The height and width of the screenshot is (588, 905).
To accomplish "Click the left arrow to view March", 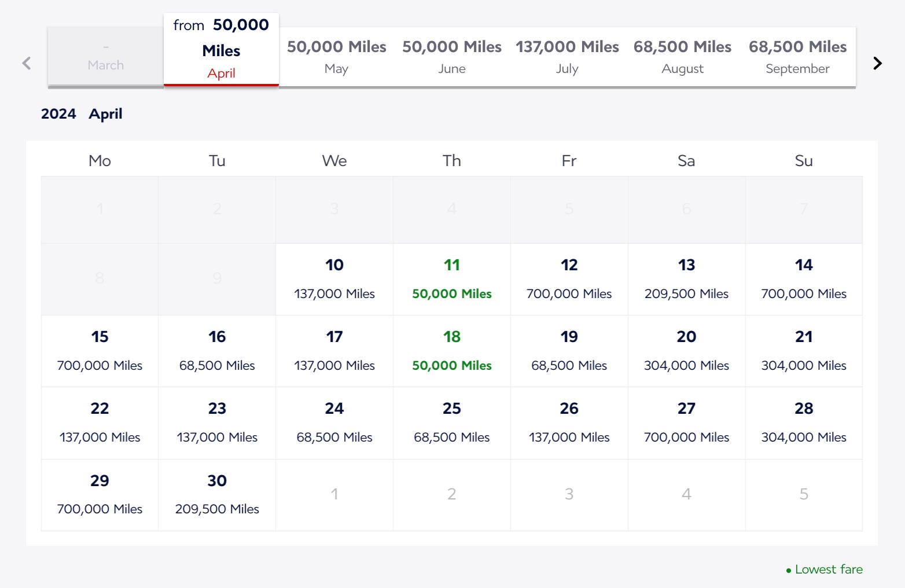I will [26, 63].
